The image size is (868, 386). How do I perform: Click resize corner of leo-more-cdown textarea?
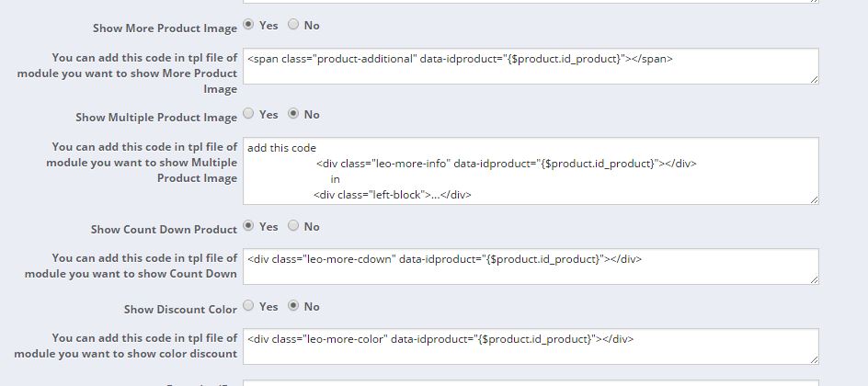tap(814, 280)
